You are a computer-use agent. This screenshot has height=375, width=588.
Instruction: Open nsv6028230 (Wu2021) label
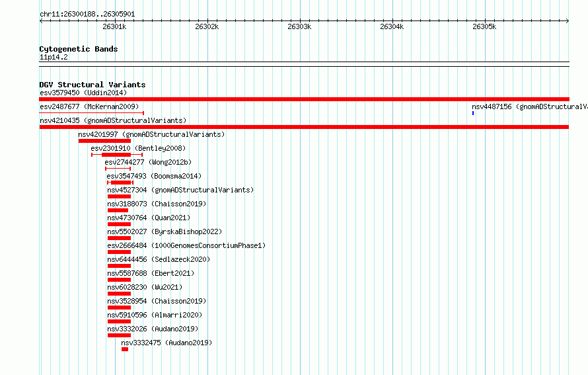coord(145,287)
